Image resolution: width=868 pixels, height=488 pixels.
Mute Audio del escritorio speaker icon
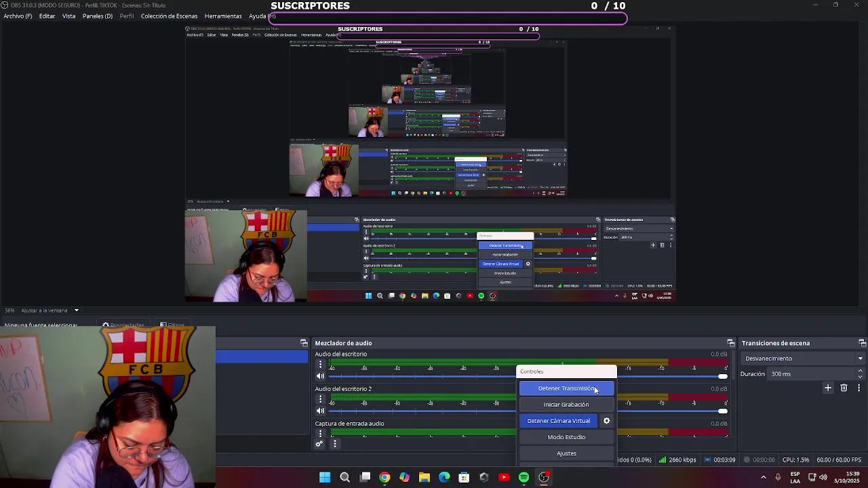pyautogui.click(x=320, y=376)
